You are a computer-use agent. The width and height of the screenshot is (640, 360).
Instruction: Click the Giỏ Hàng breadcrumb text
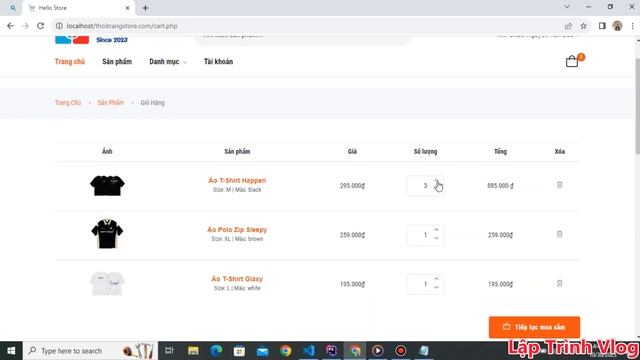point(152,102)
